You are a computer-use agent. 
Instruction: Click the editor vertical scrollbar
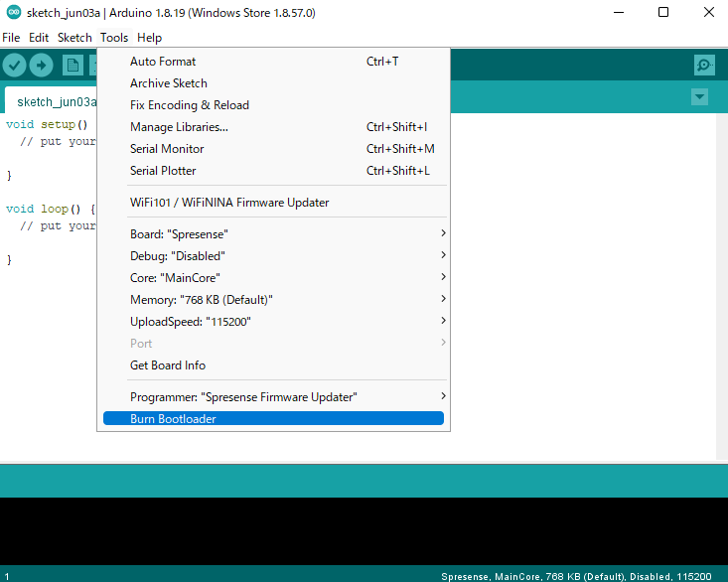pyautogui.click(x=722, y=286)
